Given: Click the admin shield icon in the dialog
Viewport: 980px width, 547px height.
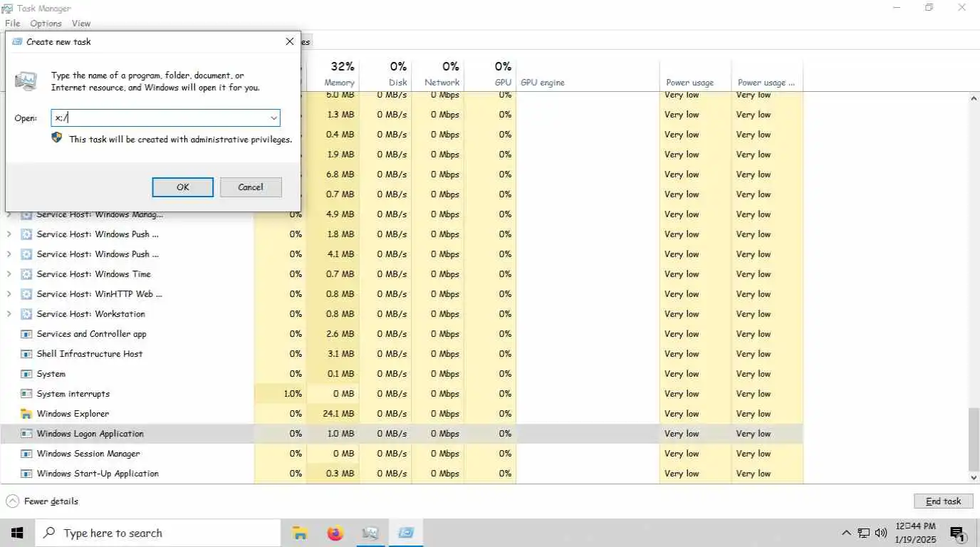Looking at the screenshot, I should (57, 137).
